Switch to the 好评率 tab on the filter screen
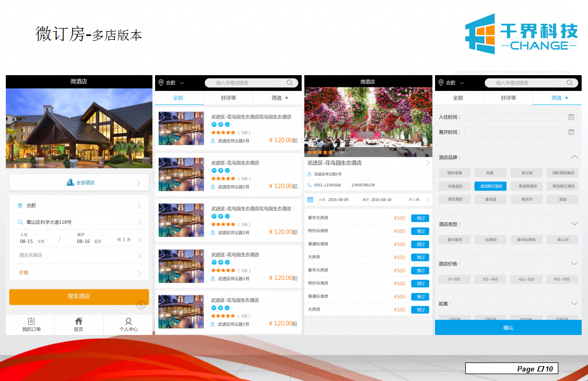Viewport: 588px width, 381px height. pyautogui.click(x=509, y=98)
